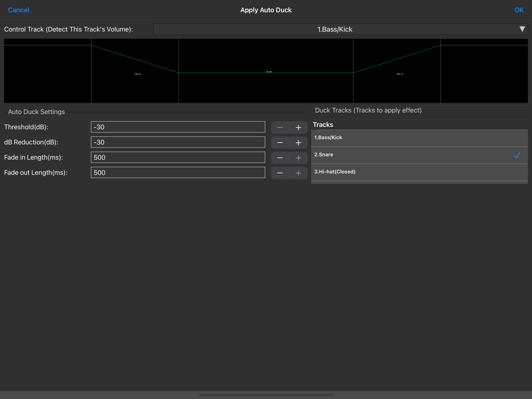Select 1.Bass/Kick in duck tracks list
Image resolution: width=532 pixels, height=399 pixels.
tap(419, 138)
